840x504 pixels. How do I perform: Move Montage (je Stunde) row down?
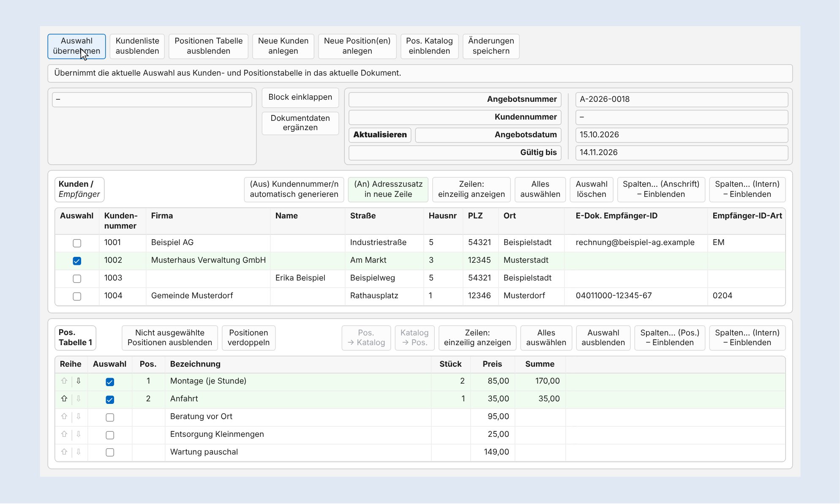tap(79, 381)
